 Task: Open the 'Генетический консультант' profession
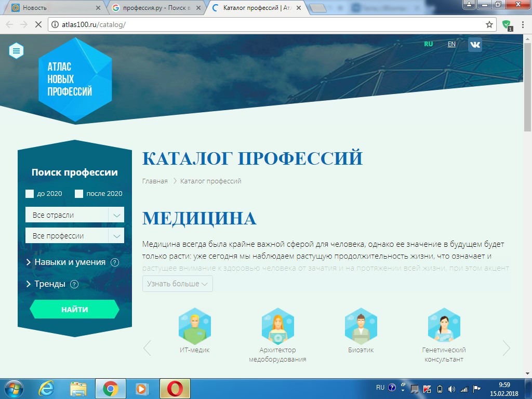pyautogui.click(x=444, y=336)
